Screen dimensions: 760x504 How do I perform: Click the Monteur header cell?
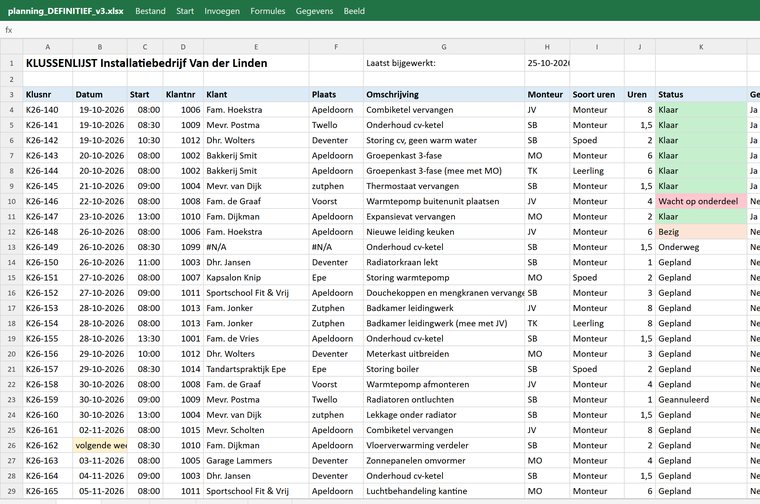tap(547, 94)
